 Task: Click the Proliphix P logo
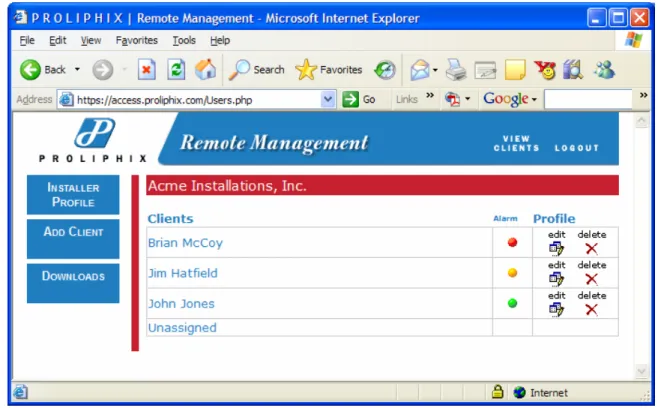[x=95, y=133]
